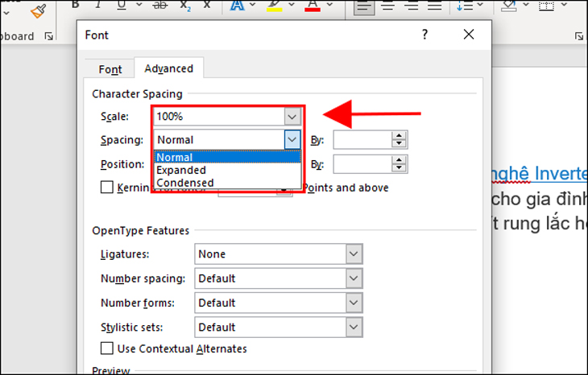Open the Scale percentage dropdown
The image size is (588, 375).
pyautogui.click(x=292, y=117)
